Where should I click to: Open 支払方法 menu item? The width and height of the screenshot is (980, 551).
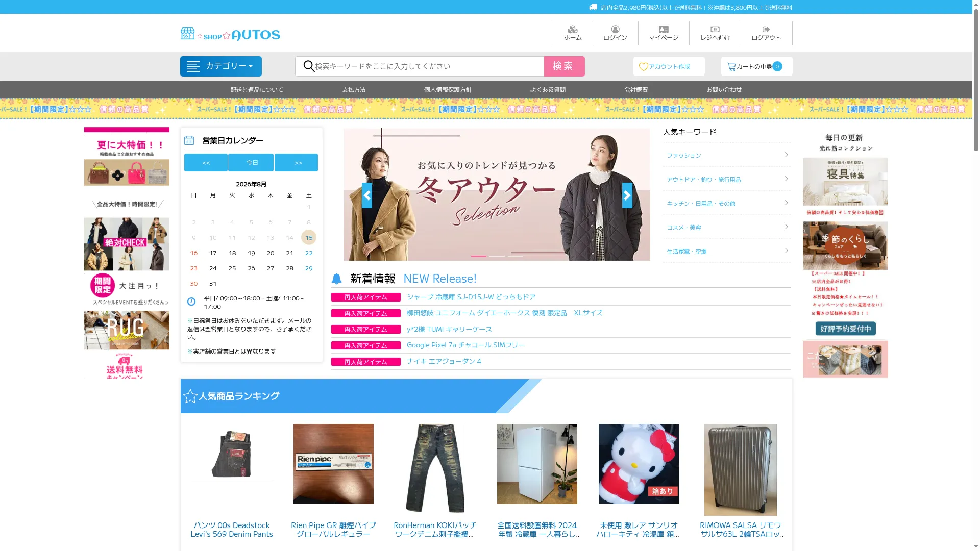click(354, 90)
